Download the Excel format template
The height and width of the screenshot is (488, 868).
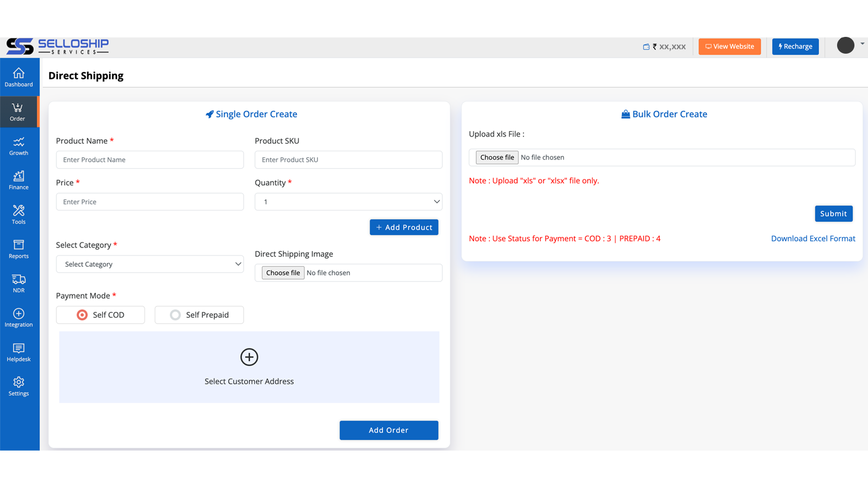[813, 238]
